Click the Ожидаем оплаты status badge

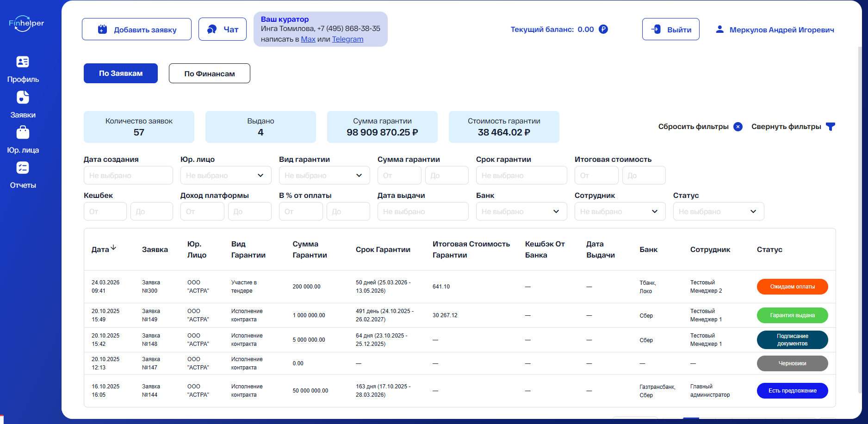tap(793, 287)
